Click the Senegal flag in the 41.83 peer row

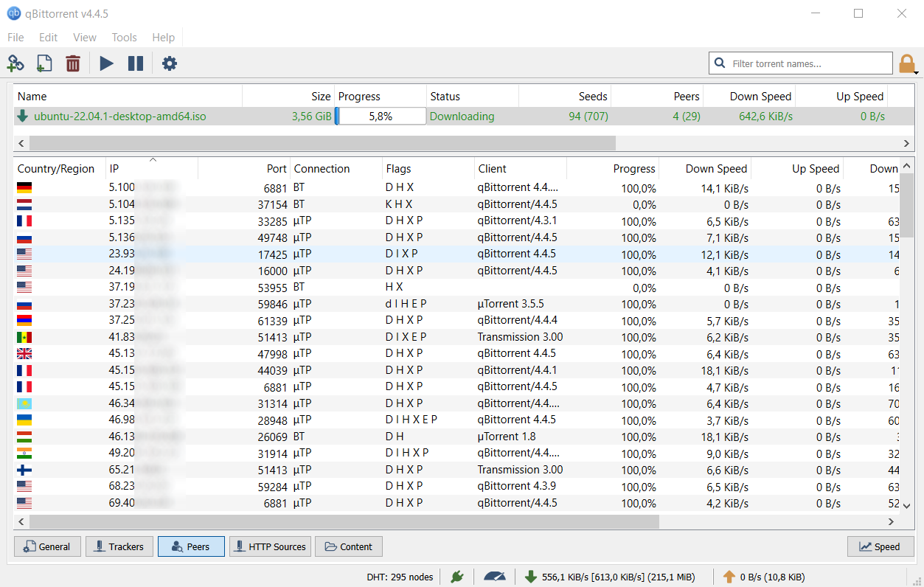[24, 337]
